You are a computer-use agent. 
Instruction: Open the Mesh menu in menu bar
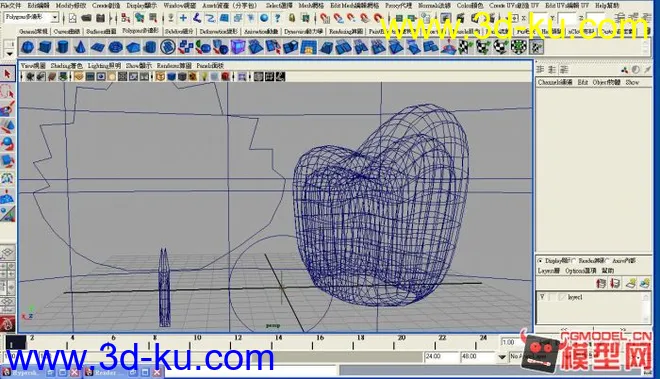click(x=311, y=5)
